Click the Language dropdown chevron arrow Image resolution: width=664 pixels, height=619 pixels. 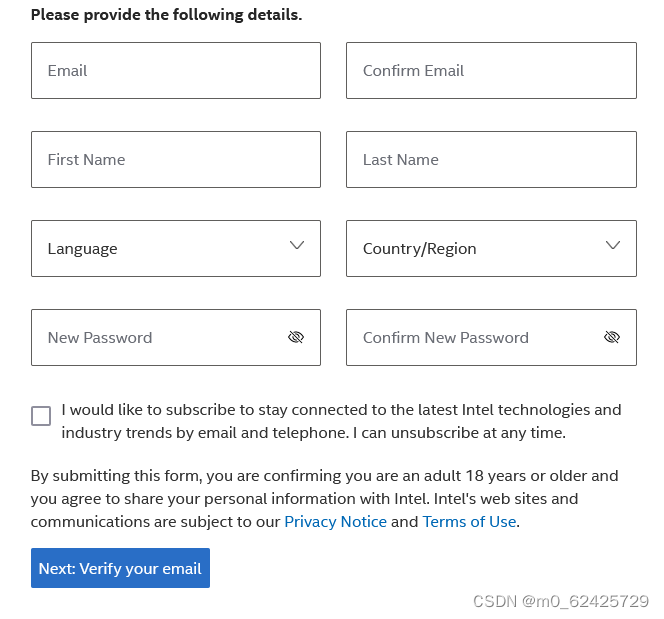click(297, 246)
